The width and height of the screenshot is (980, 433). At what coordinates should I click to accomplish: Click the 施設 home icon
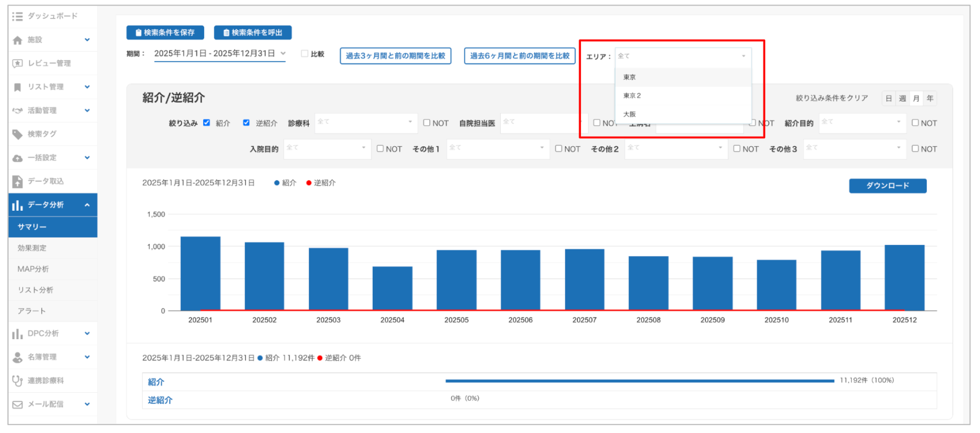(x=17, y=40)
